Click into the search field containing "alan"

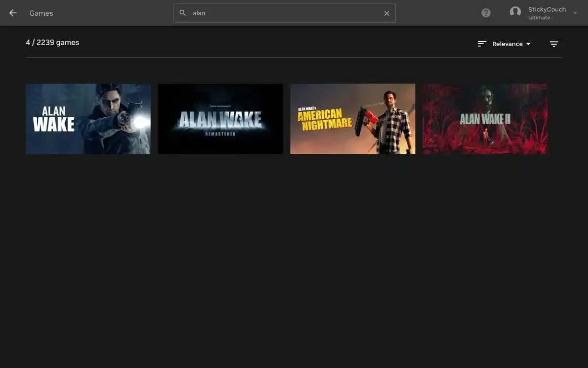tap(285, 13)
